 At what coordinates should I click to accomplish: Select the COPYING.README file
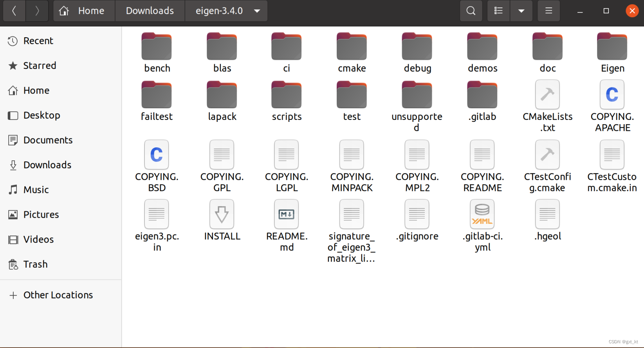tap(482, 166)
